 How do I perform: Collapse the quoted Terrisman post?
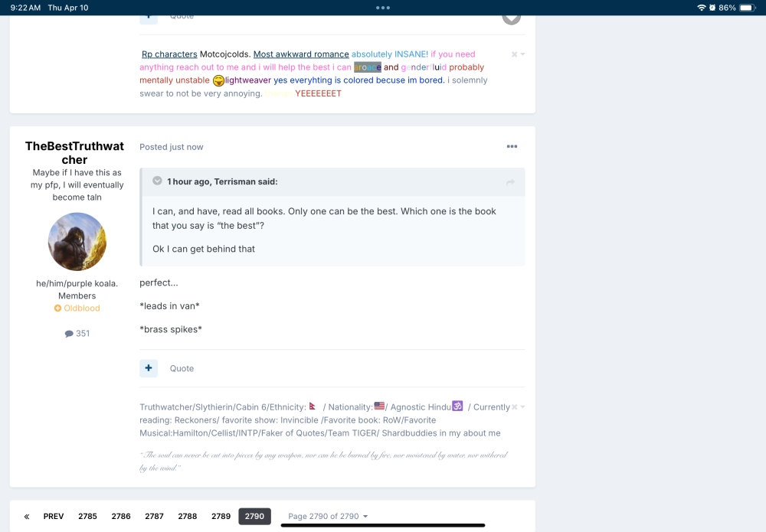point(157,181)
